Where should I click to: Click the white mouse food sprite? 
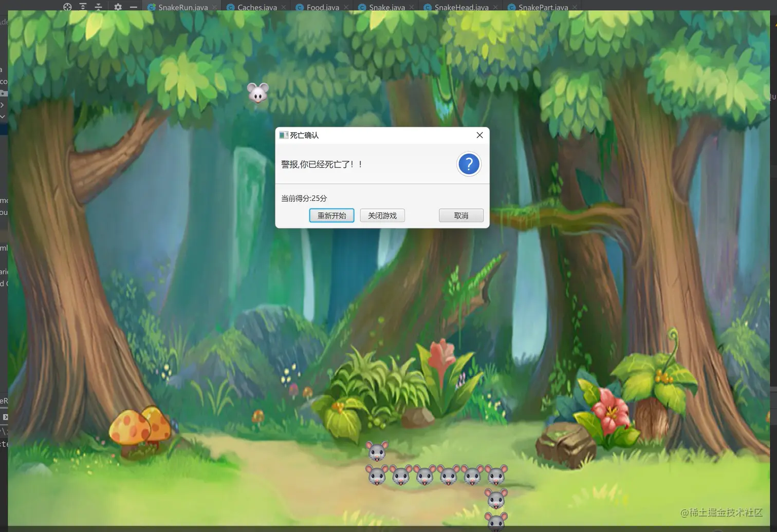pyautogui.click(x=258, y=93)
